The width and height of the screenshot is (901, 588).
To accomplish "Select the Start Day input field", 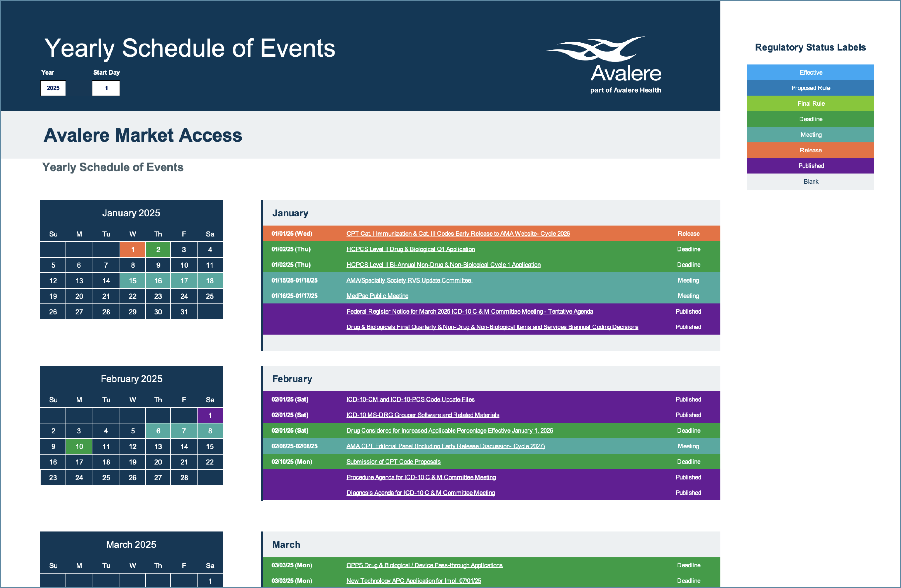I will coord(106,88).
